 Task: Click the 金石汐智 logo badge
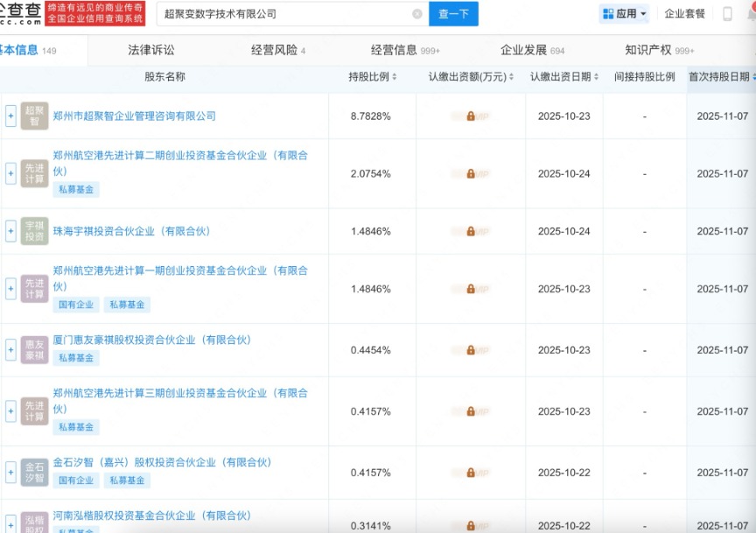[34, 473]
